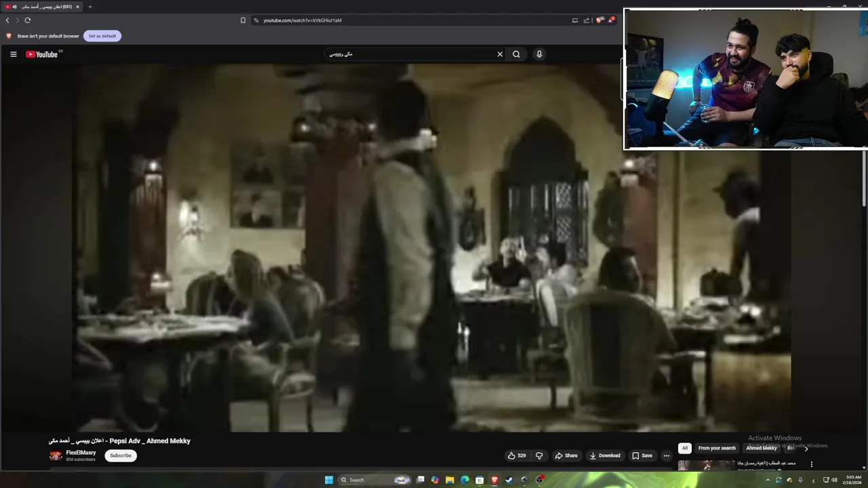
Task: Show next filter chips with right arrow
Action: [806, 448]
